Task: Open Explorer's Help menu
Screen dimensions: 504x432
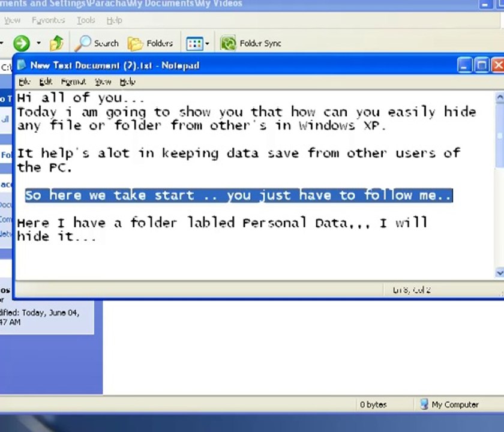Action: pos(115,20)
